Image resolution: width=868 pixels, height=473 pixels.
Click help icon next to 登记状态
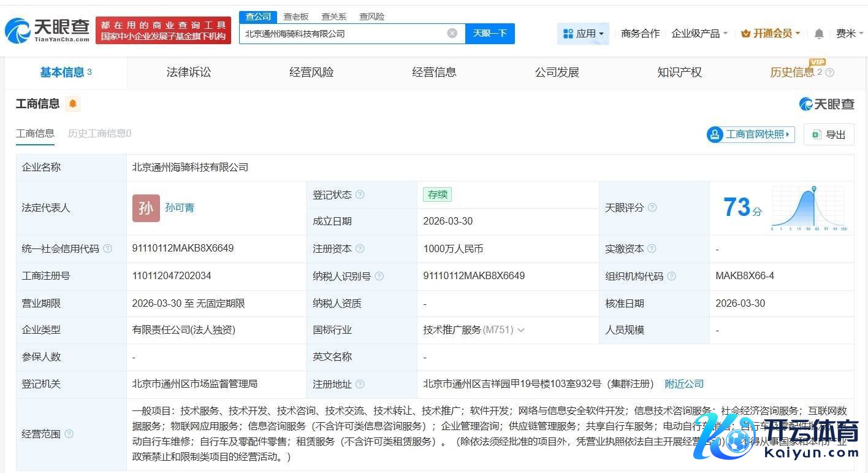(x=360, y=194)
